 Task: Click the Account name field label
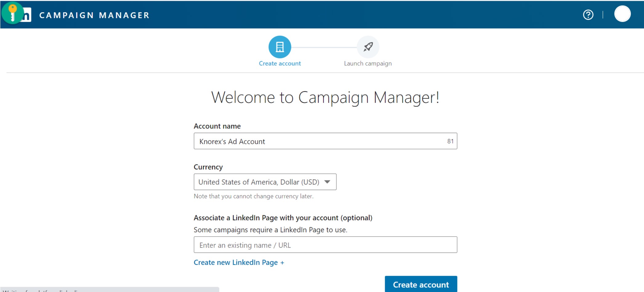click(217, 126)
